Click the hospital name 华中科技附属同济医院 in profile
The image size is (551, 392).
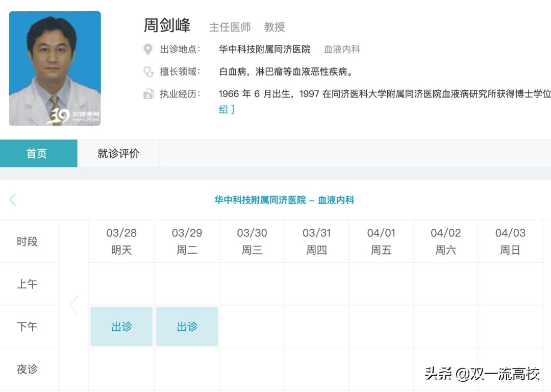click(x=265, y=49)
